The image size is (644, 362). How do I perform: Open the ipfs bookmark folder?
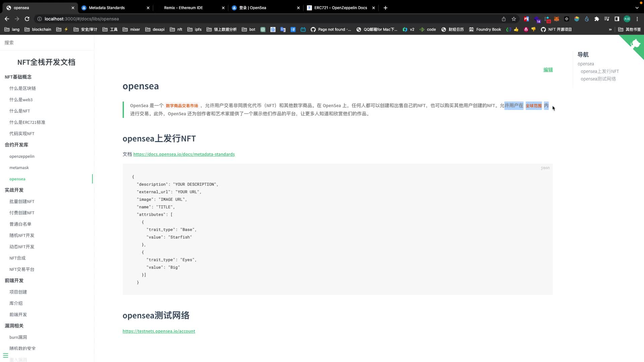(x=195, y=29)
